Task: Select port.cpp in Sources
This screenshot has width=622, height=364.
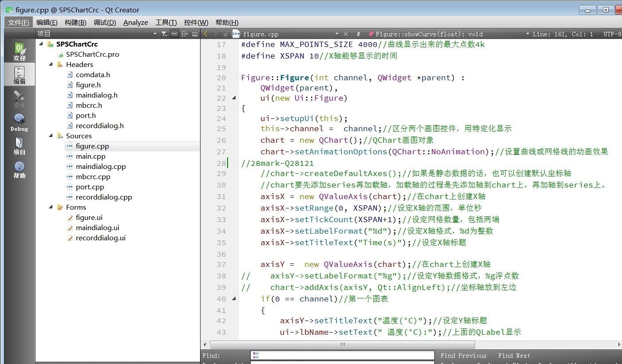Action: point(90,187)
